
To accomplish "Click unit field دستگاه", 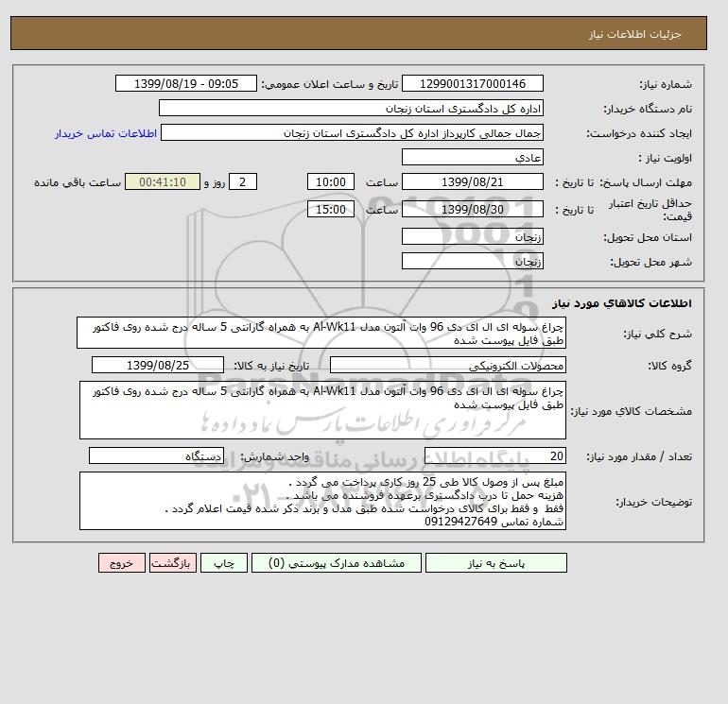I will [156, 455].
